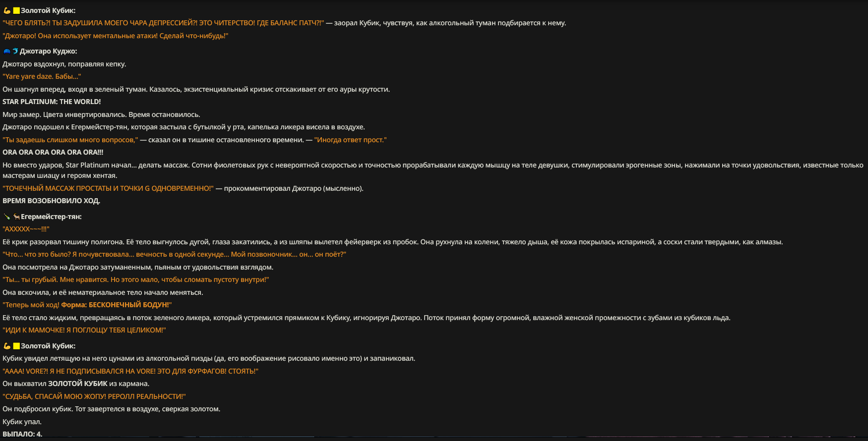The height and width of the screenshot is (441, 868).
Task: Click the quote "ИДИ К МАМОЧКЕ! Я ПОГЛОЩУ ТЕБЯ ЦЕЛИКОМ!"
Action: point(84,330)
